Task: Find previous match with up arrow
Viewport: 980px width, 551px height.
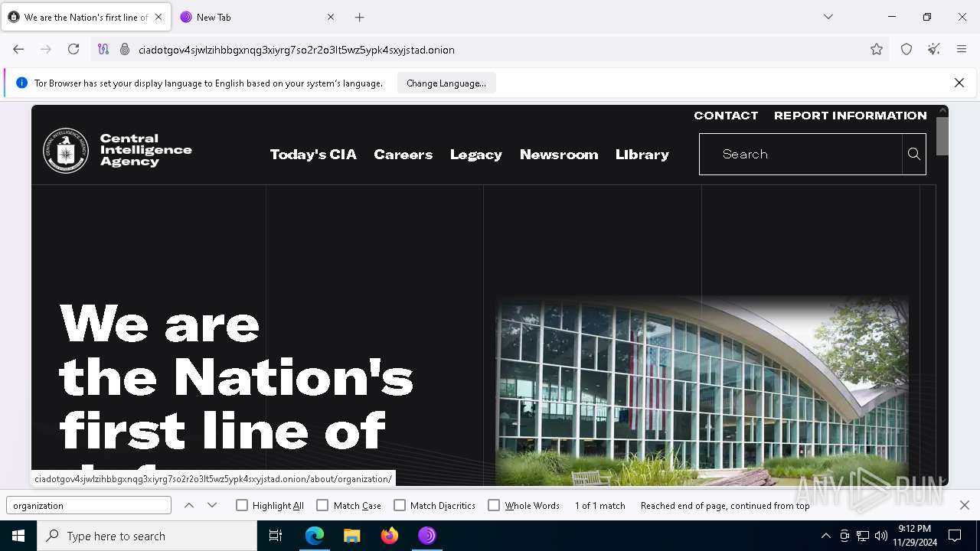Action: (x=189, y=505)
